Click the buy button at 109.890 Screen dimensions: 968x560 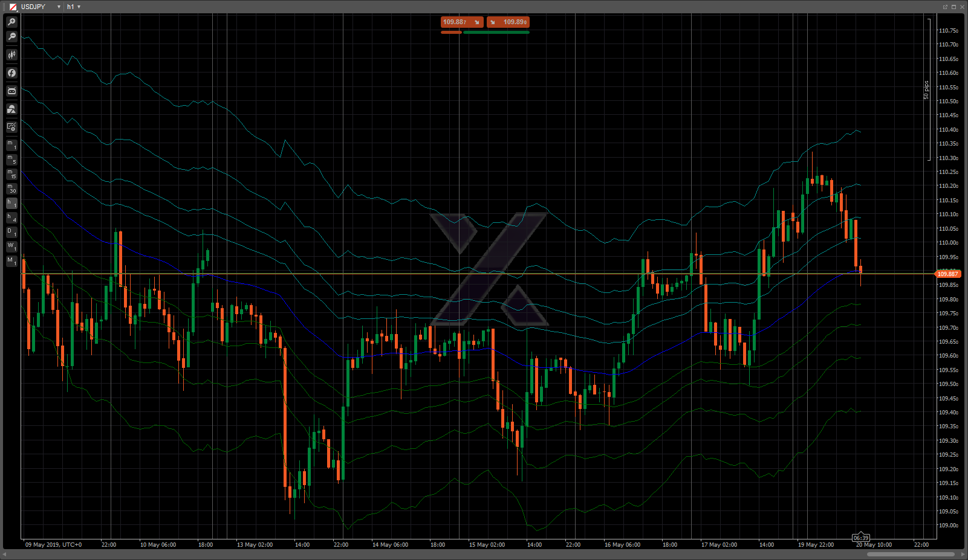coord(508,22)
